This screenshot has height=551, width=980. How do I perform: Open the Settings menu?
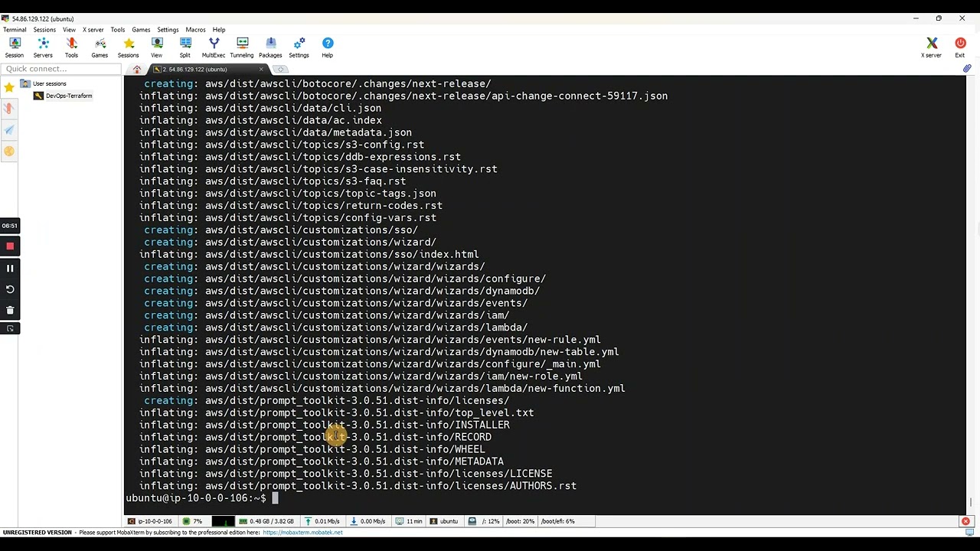(x=168, y=30)
